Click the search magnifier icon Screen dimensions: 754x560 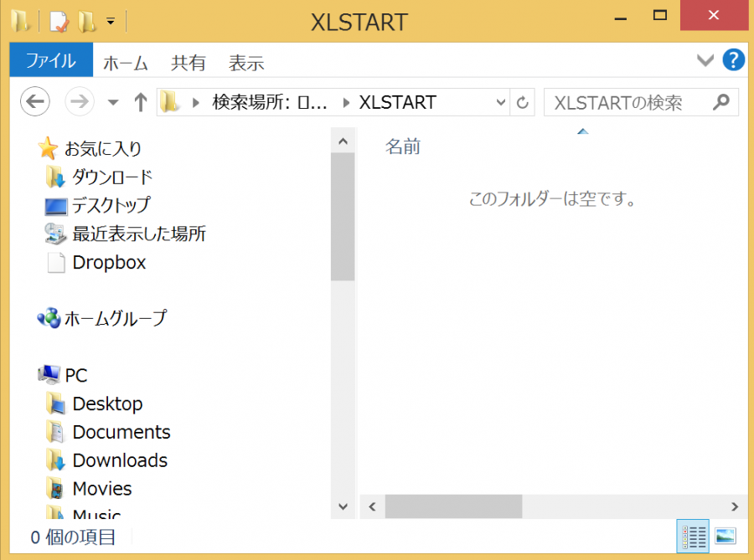(720, 102)
